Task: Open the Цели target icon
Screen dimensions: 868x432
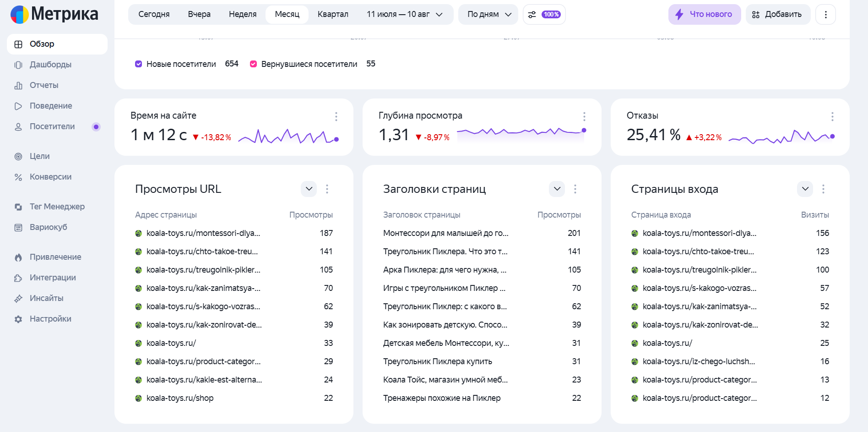Action: click(x=18, y=156)
